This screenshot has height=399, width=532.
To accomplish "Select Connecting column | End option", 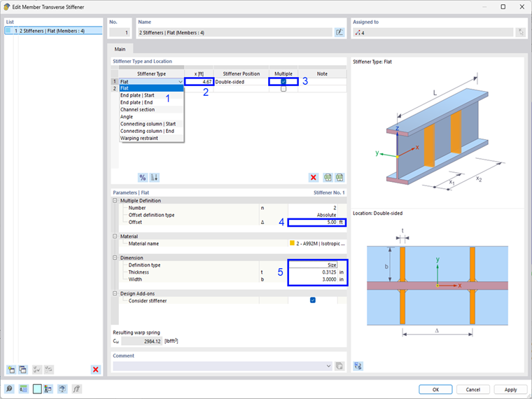I will pos(151,131).
